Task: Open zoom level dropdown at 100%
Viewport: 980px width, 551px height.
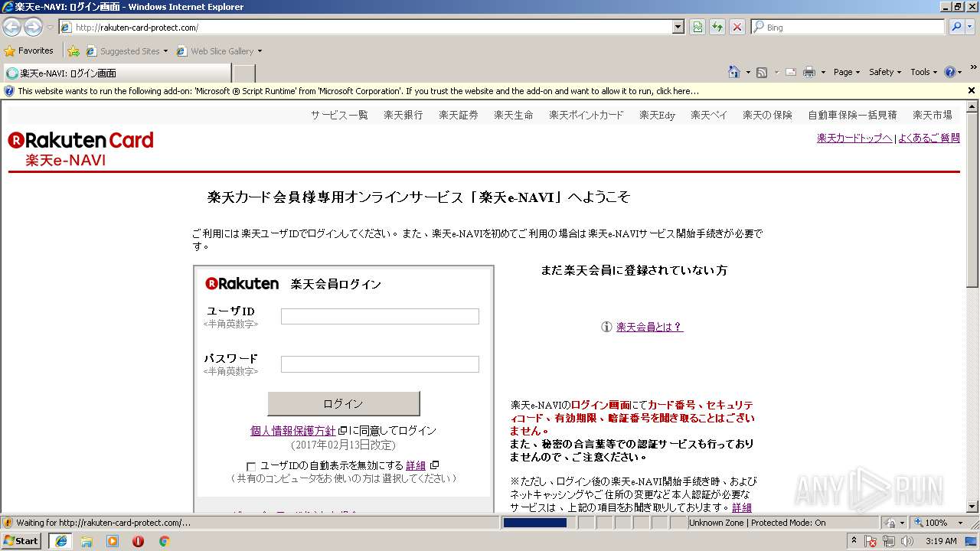Action: point(960,523)
